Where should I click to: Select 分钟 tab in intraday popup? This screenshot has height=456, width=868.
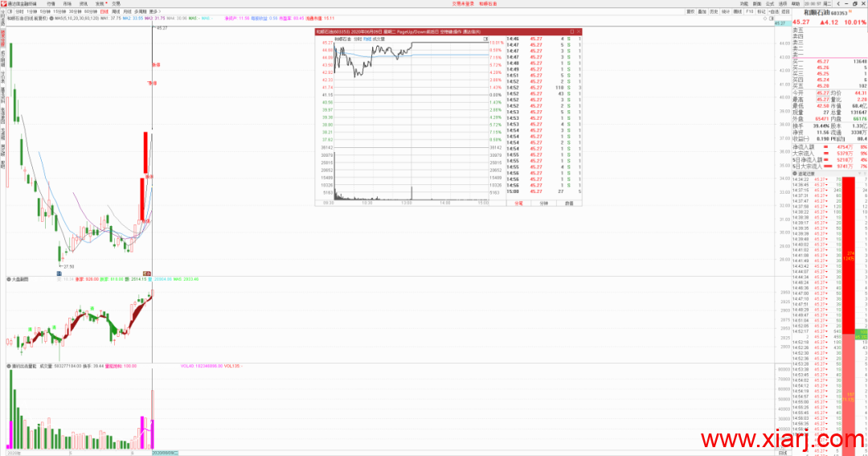(x=543, y=203)
